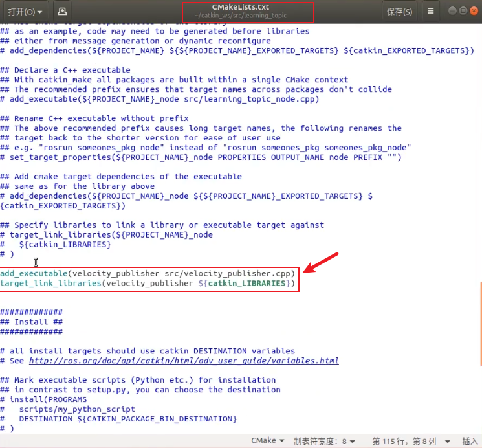482x448 pixels.
Task: Open the hamburger menu
Action: [x=431, y=12]
